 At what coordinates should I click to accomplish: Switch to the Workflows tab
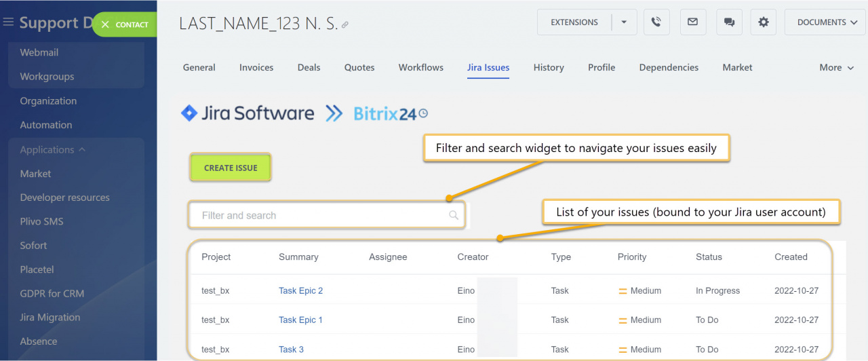tap(421, 67)
